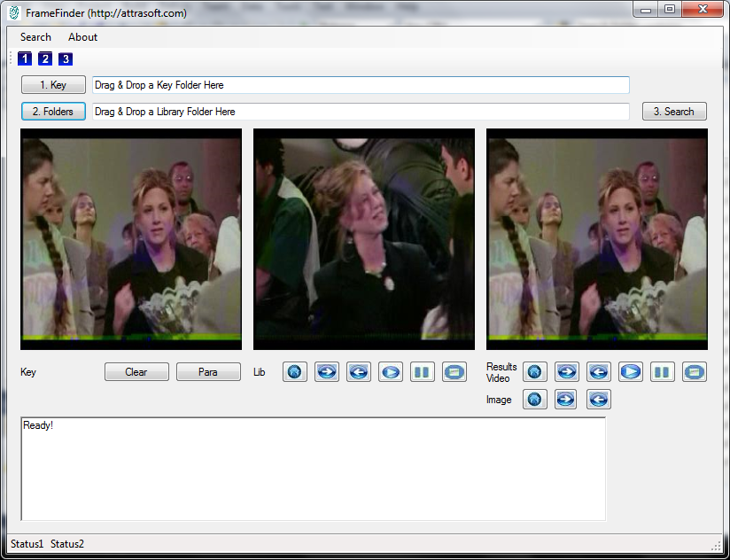Click toolbar step 3 icon
Viewport: 730px width, 560px height.
(x=66, y=58)
